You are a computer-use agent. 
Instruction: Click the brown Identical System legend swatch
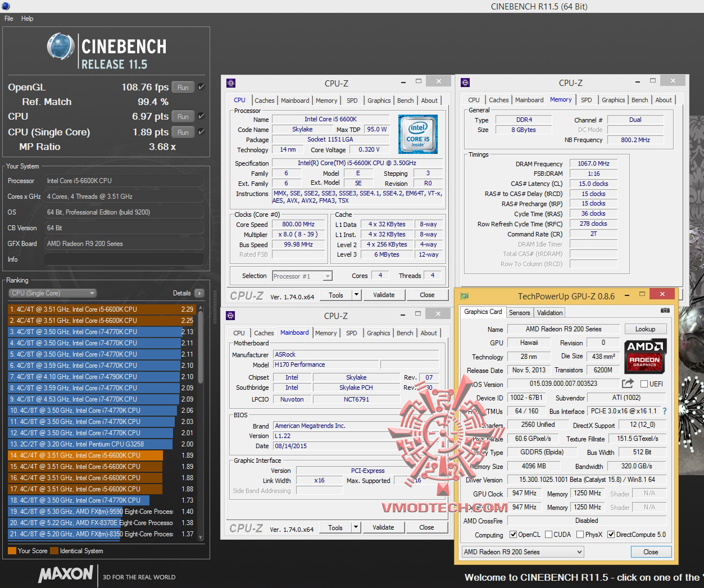pos(54,551)
